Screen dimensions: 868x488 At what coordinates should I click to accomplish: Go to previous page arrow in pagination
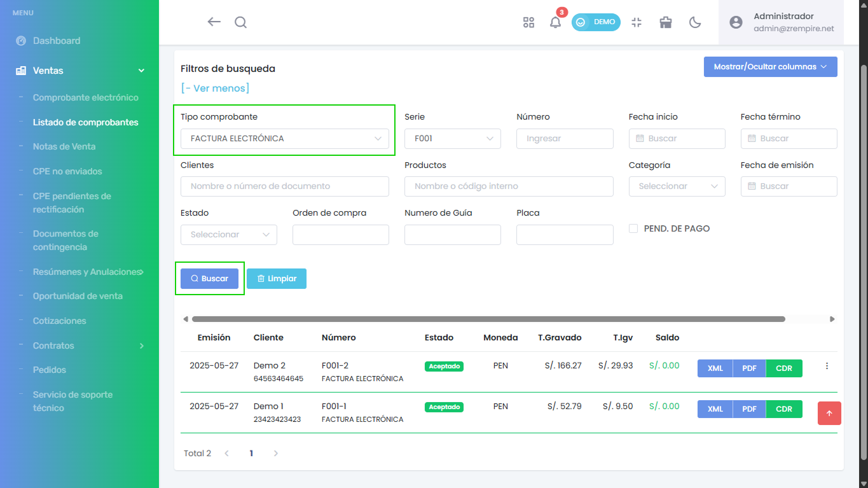(226, 454)
